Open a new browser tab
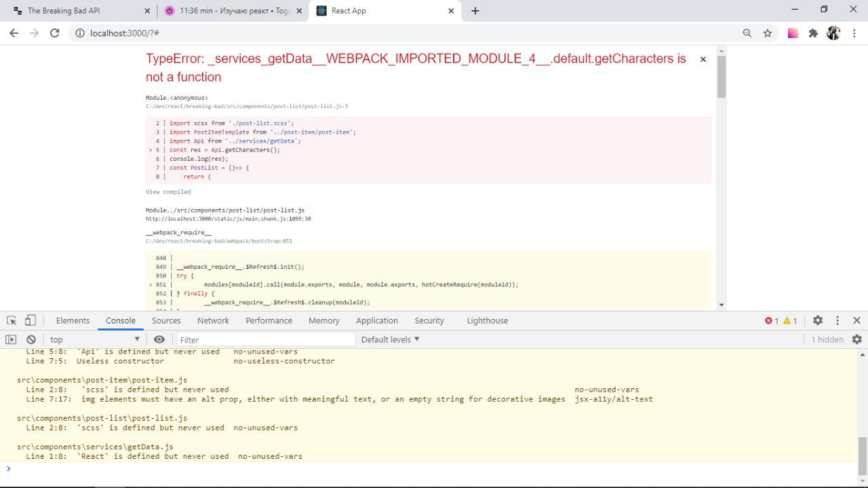 pyautogui.click(x=475, y=11)
